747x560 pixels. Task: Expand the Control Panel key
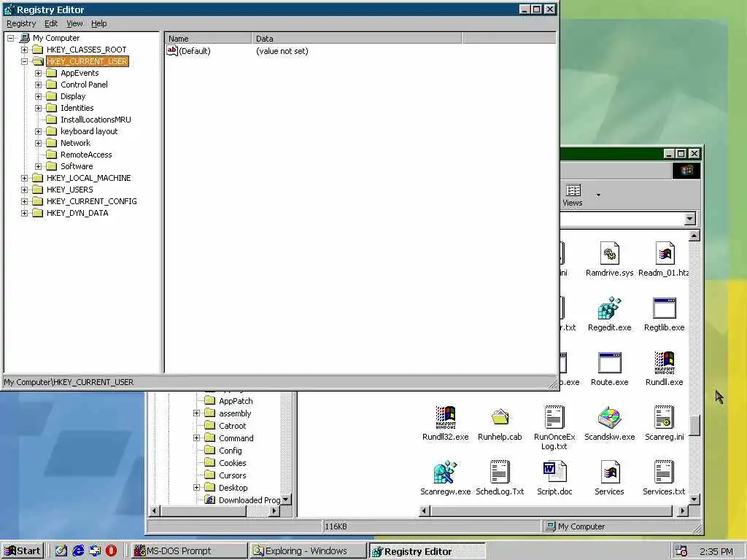pos(38,85)
